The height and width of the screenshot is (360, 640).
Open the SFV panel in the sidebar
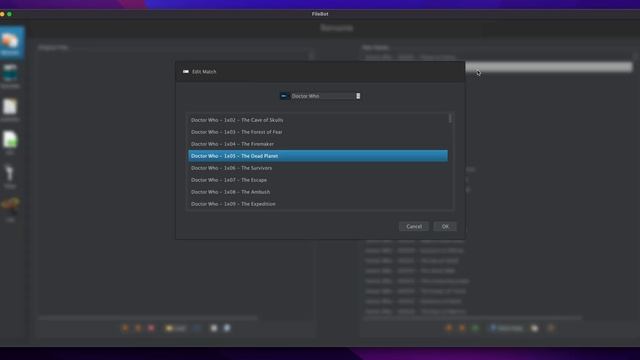(10, 142)
